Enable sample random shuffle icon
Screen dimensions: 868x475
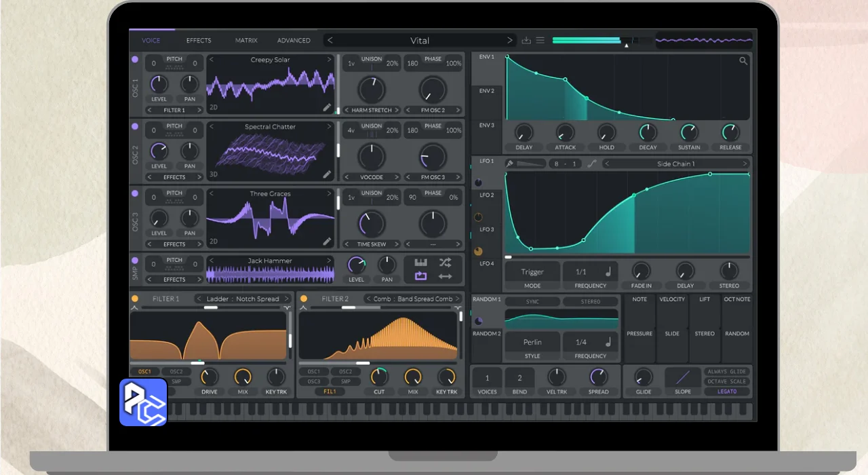(x=445, y=263)
